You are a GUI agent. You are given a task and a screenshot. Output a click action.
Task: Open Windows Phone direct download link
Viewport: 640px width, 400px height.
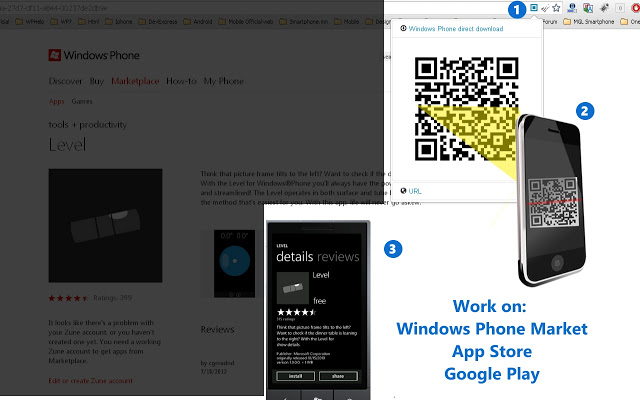(456, 29)
